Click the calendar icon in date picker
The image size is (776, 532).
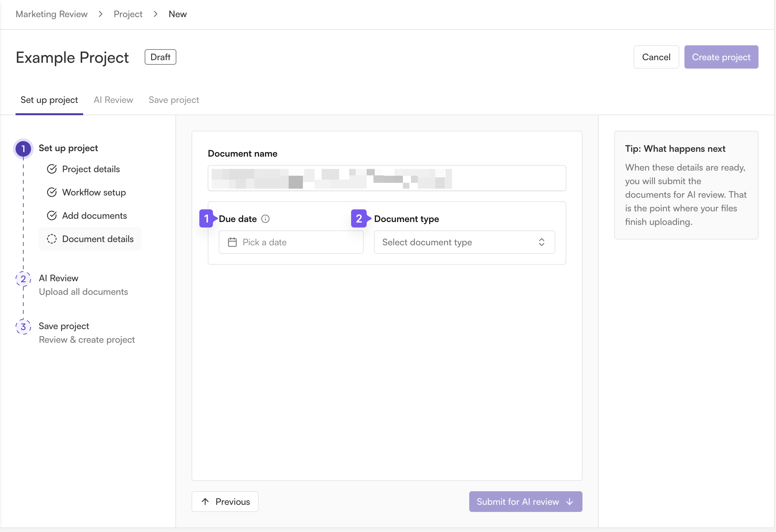tap(232, 242)
